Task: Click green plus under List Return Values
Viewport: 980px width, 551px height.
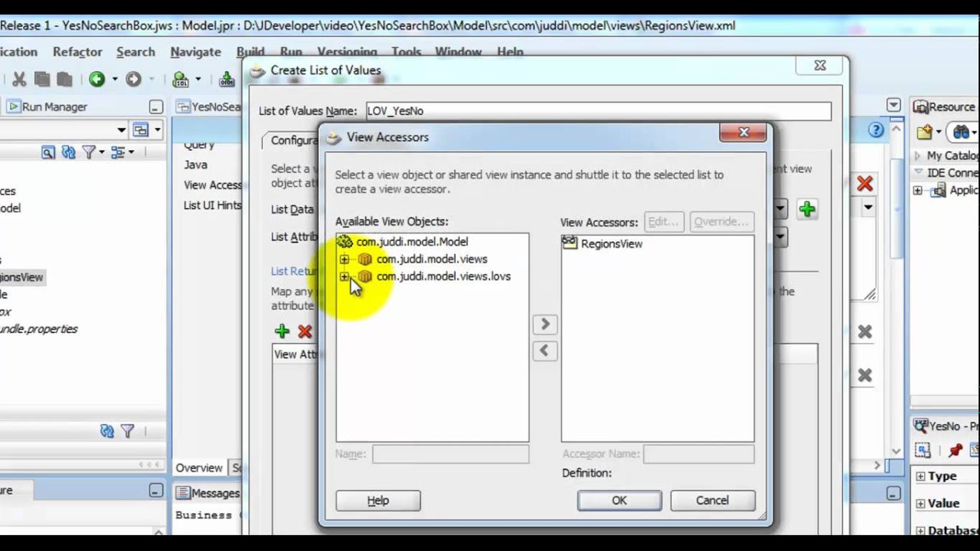Action: [283, 331]
